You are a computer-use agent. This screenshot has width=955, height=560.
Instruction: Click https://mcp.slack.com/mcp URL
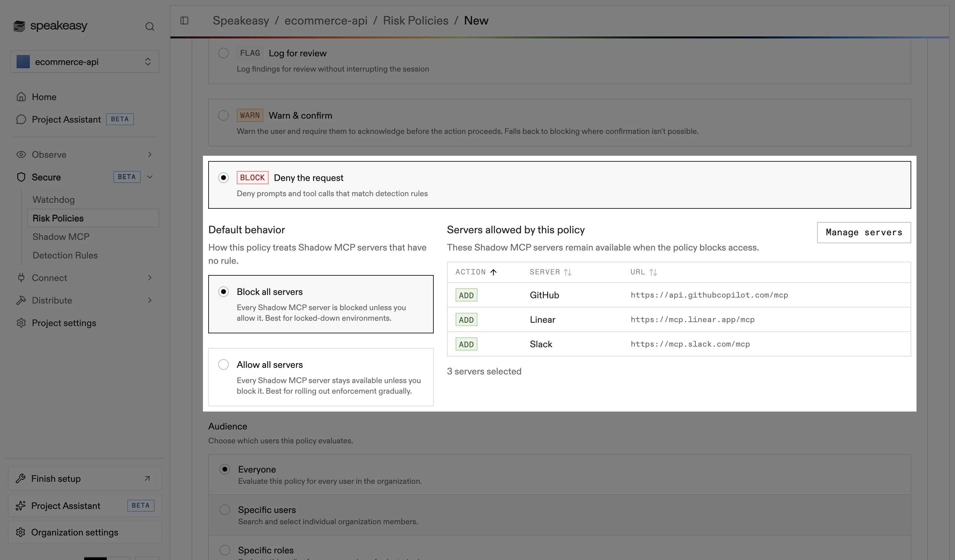pyautogui.click(x=690, y=344)
